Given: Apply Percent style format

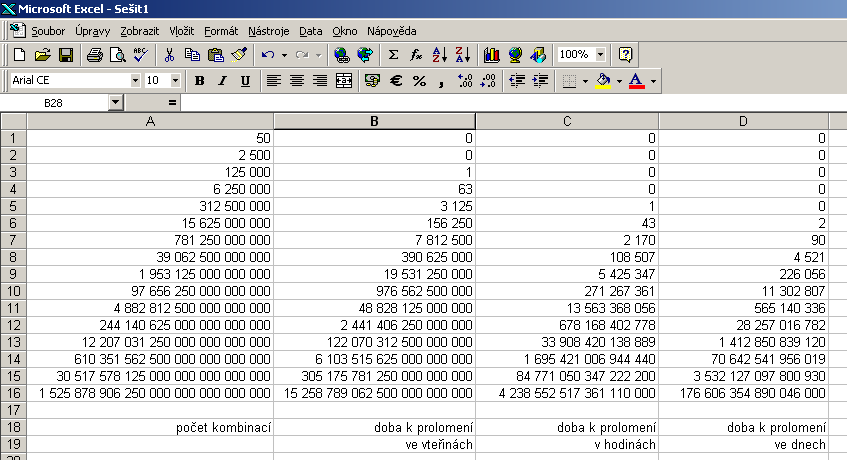Looking at the screenshot, I should (419, 81).
